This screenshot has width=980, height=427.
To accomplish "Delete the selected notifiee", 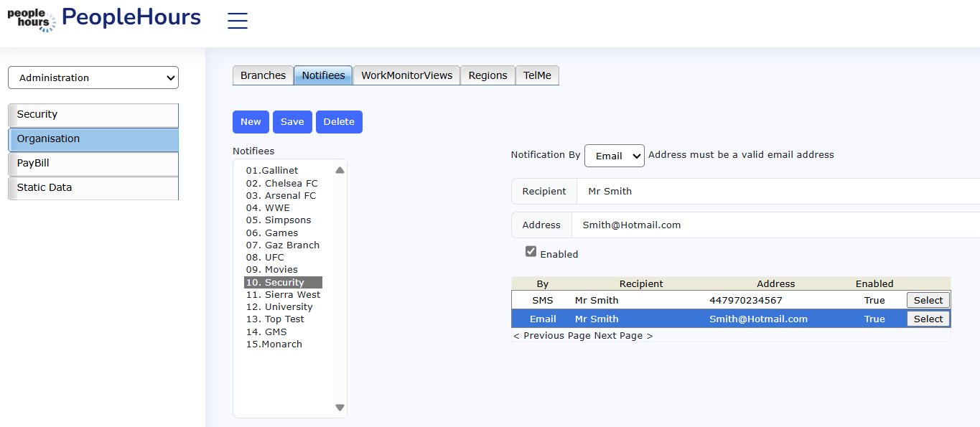I will pyautogui.click(x=339, y=122).
